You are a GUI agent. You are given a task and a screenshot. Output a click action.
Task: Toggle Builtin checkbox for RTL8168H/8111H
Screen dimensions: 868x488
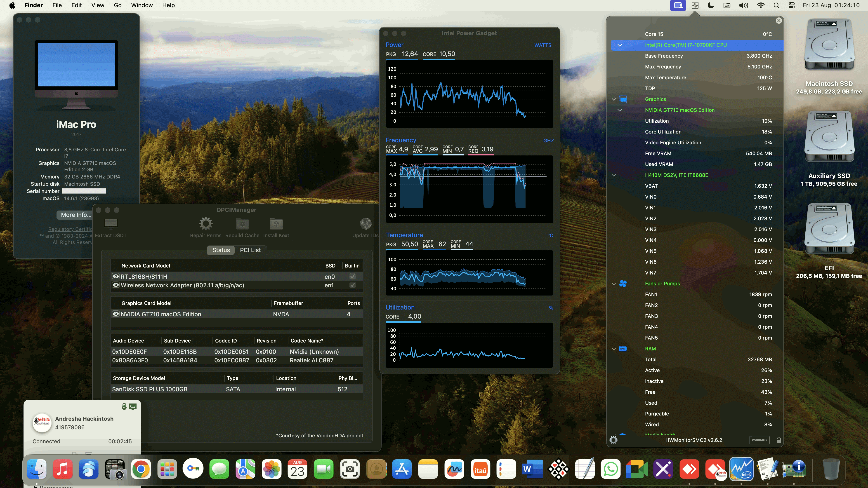coord(352,276)
